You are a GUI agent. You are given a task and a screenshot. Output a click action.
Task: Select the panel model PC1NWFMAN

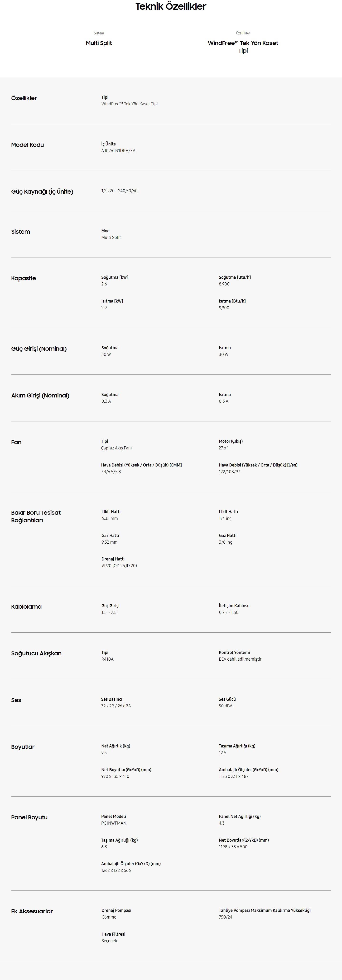(x=114, y=823)
